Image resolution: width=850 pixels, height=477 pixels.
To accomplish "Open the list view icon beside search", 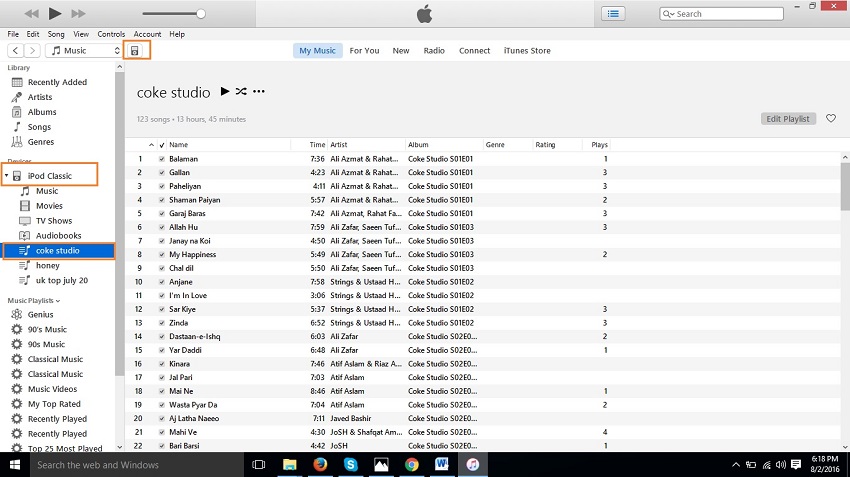I will 613,14.
